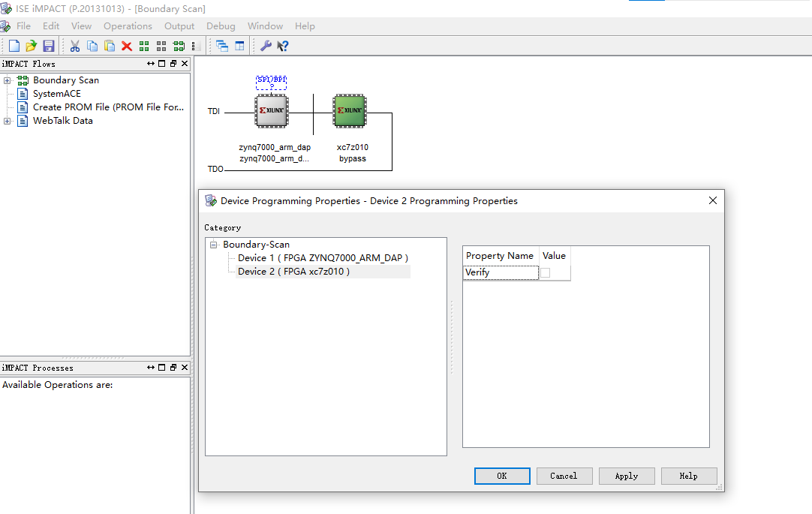Maximize the iMPACT Flows panel
The width and height of the screenshot is (812, 514).
(x=161, y=64)
